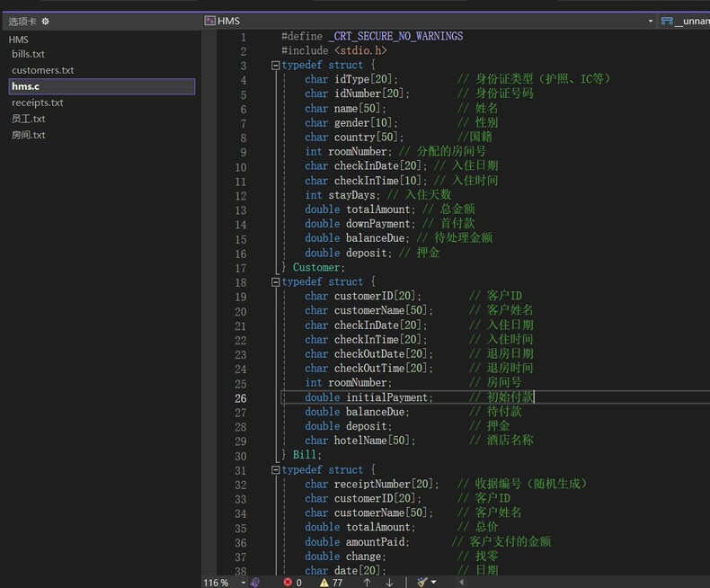The height and width of the screenshot is (588, 710).
Task: Go to next issue with down arrow
Action: pyautogui.click(x=389, y=582)
